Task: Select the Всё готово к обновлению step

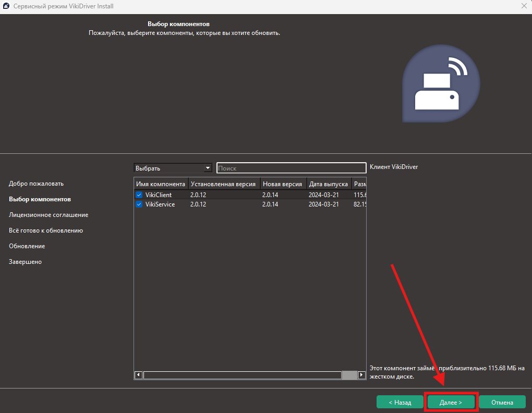Action: click(x=46, y=230)
